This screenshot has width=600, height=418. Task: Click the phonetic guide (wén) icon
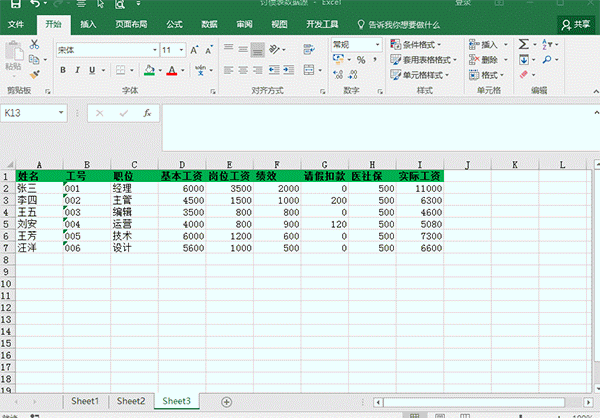[201, 70]
